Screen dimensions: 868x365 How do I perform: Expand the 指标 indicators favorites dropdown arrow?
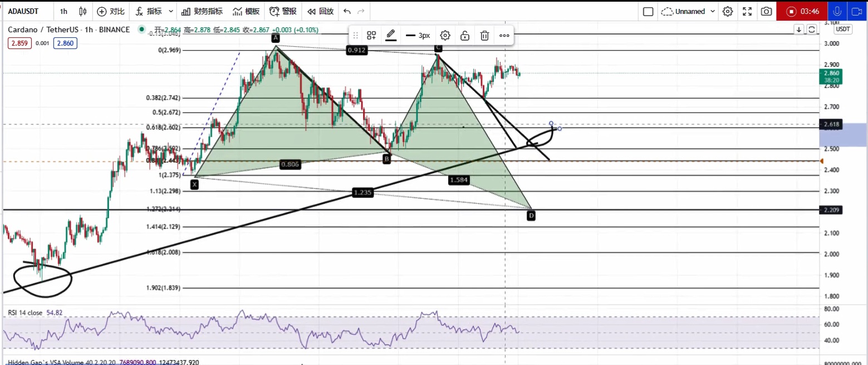(x=171, y=11)
